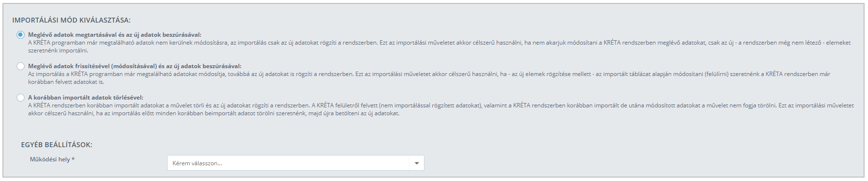Click the 'Működési hely *' field label

[x=52, y=159]
